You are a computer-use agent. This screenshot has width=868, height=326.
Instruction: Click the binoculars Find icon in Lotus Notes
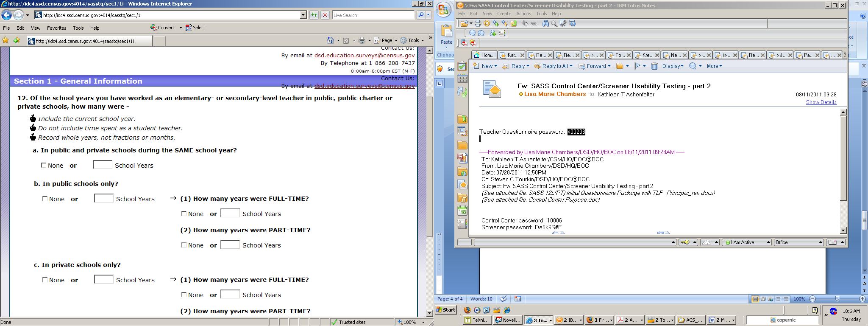click(x=546, y=23)
